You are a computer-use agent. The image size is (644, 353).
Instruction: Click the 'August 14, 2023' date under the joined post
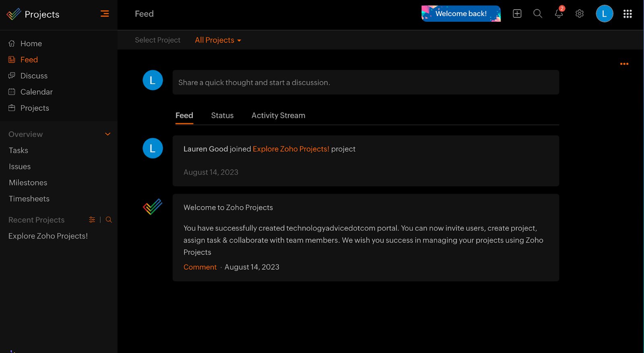(x=211, y=172)
